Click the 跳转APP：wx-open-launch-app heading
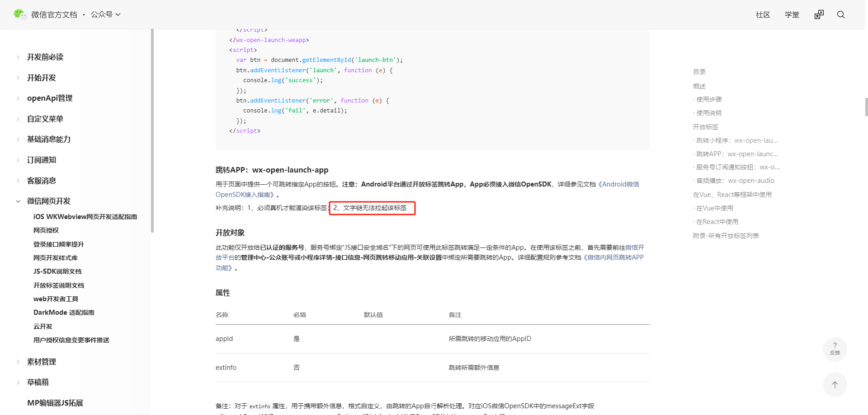Viewport: 868px width, 415px height. [x=272, y=170]
